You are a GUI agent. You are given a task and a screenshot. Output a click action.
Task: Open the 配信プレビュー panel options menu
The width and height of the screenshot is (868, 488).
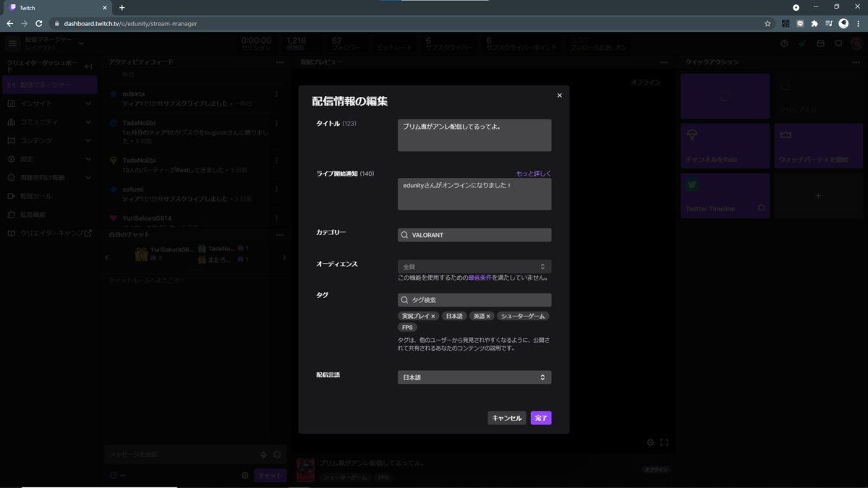664,62
